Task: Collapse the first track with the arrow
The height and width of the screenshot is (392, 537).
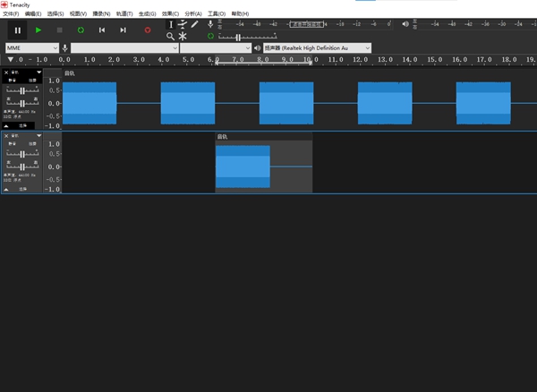Action: [6, 126]
